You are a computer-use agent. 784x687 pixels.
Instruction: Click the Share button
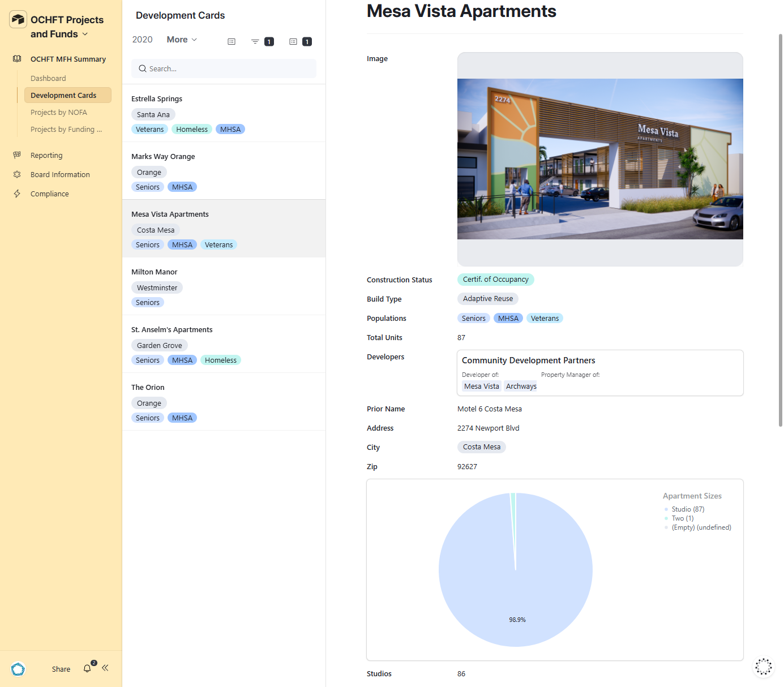point(61,669)
